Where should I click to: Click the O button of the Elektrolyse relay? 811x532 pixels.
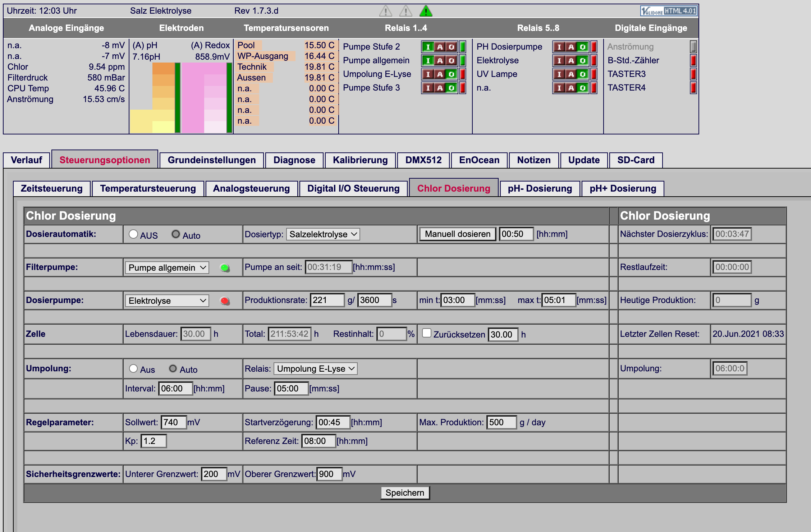point(583,60)
